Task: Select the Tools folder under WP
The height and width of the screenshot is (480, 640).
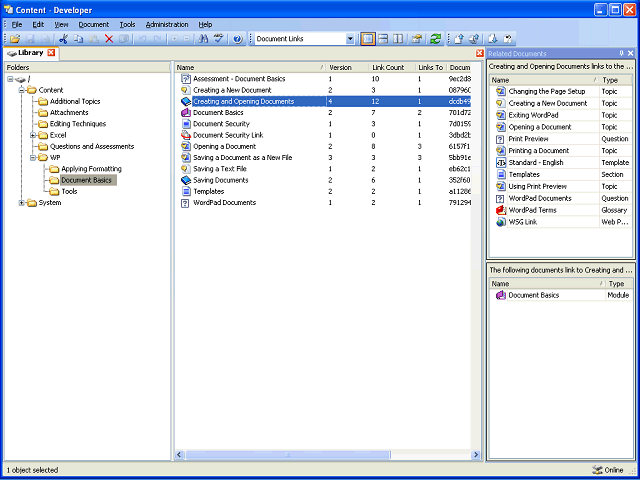Action: tap(69, 191)
